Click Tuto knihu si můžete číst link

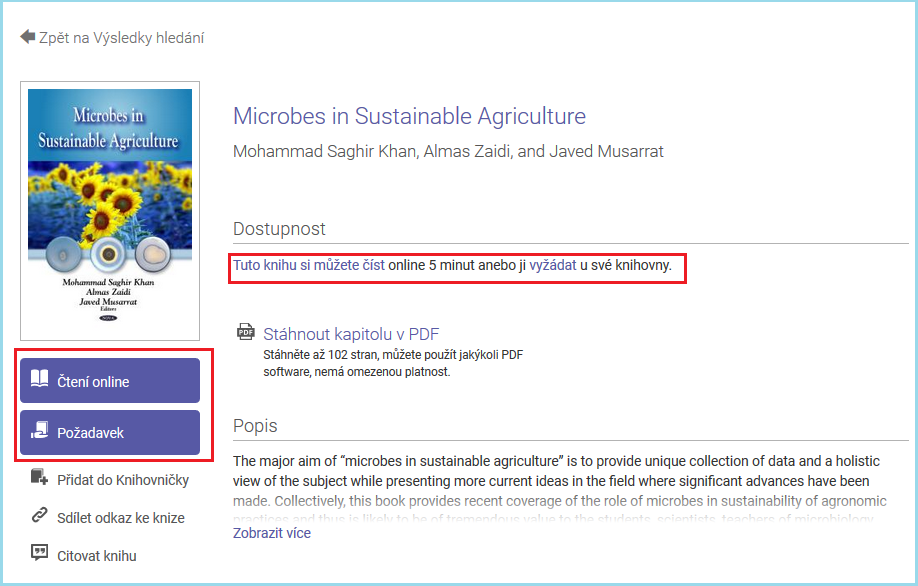pos(308,267)
